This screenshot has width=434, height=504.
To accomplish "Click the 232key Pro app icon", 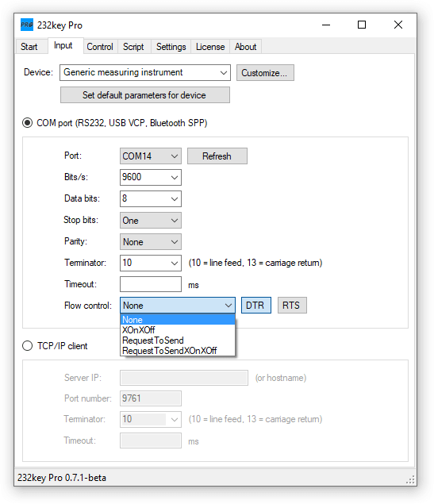I will [27, 25].
